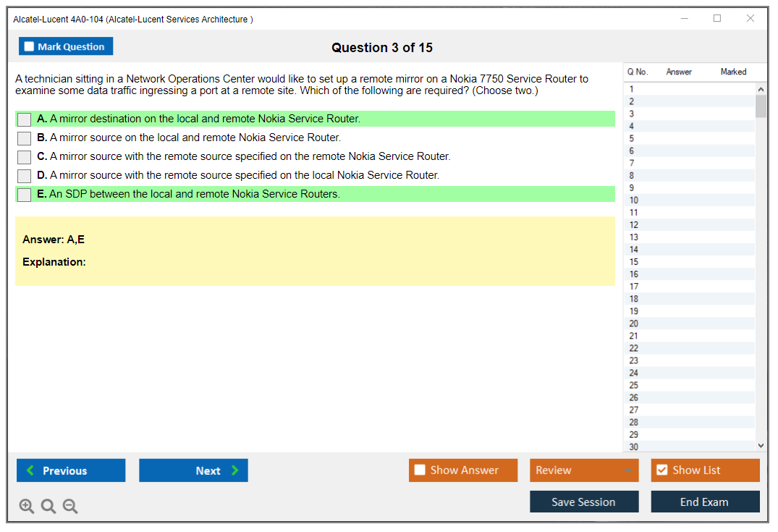Screen dimensions: 778x532
Task: Maximize the exam window
Action: pyautogui.click(x=717, y=19)
